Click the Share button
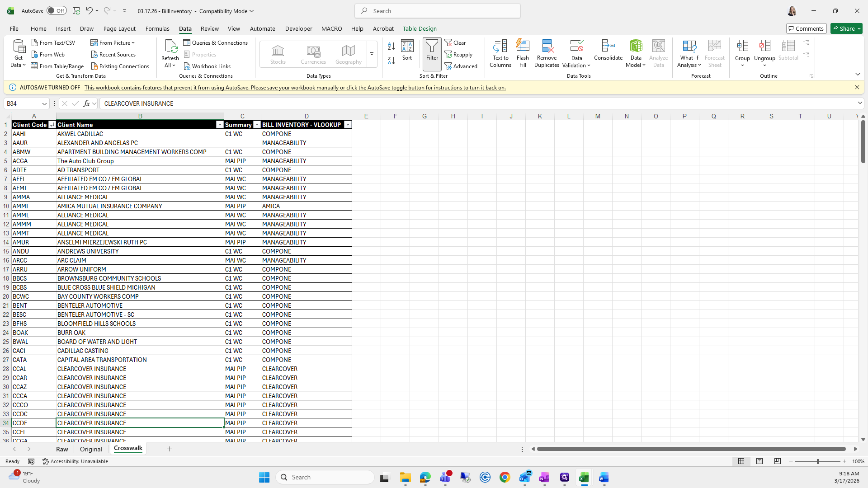The image size is (868, 488). coord(844,28)
